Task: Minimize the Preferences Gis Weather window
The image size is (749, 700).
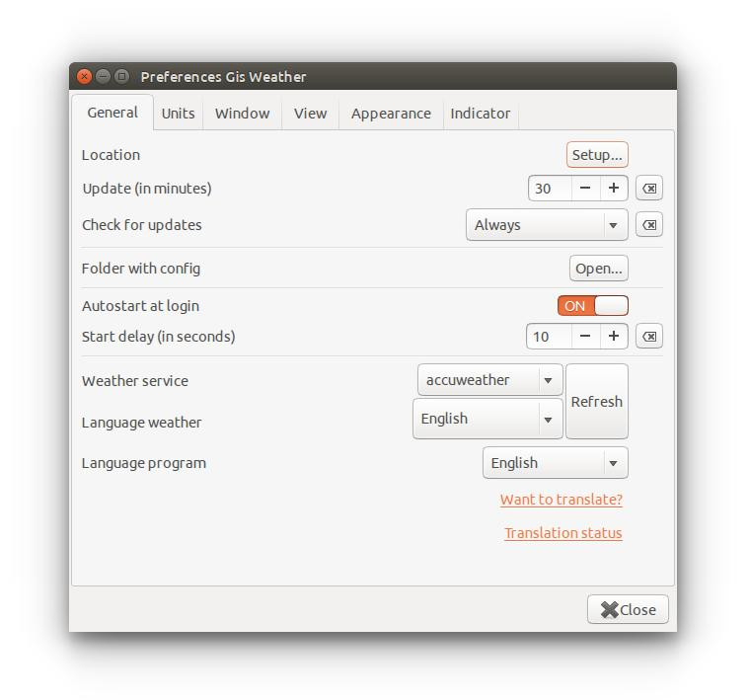Action: click(104, 76)
